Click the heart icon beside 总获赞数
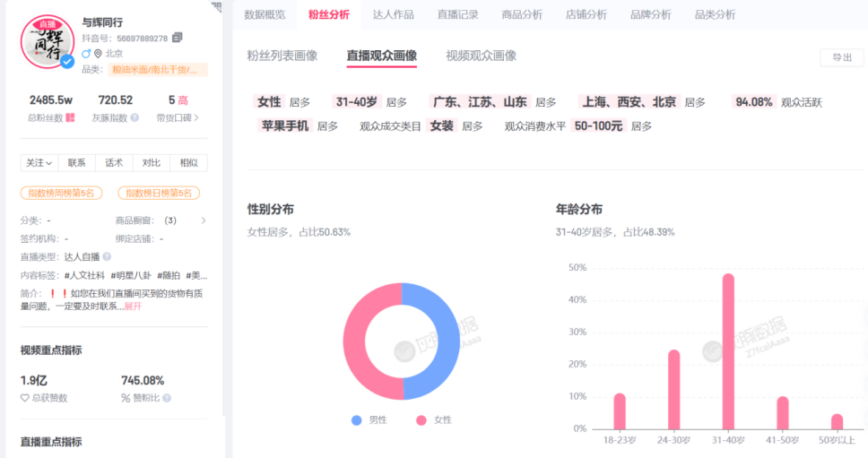This screenshot has height=458, width=868. point(25,398)
